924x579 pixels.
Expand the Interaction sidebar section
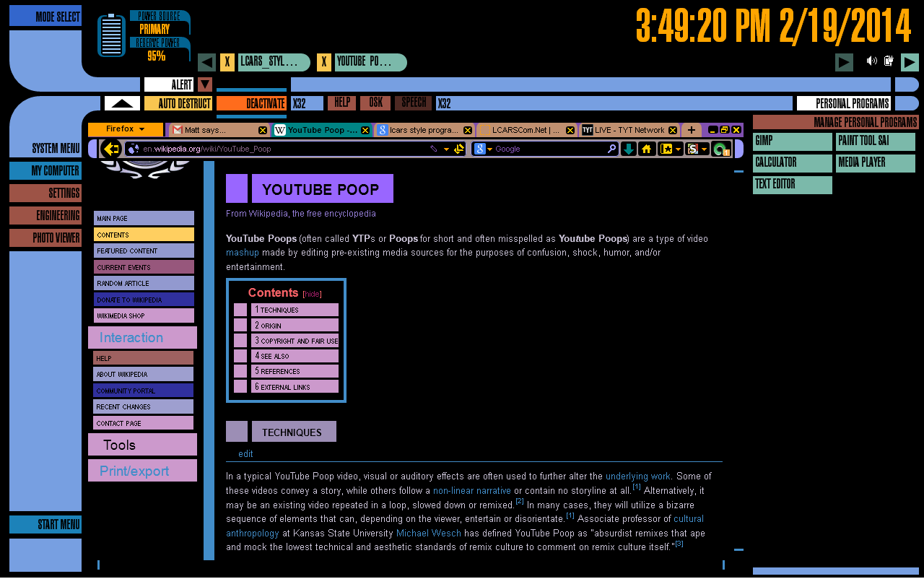click(x=143, y=337)
